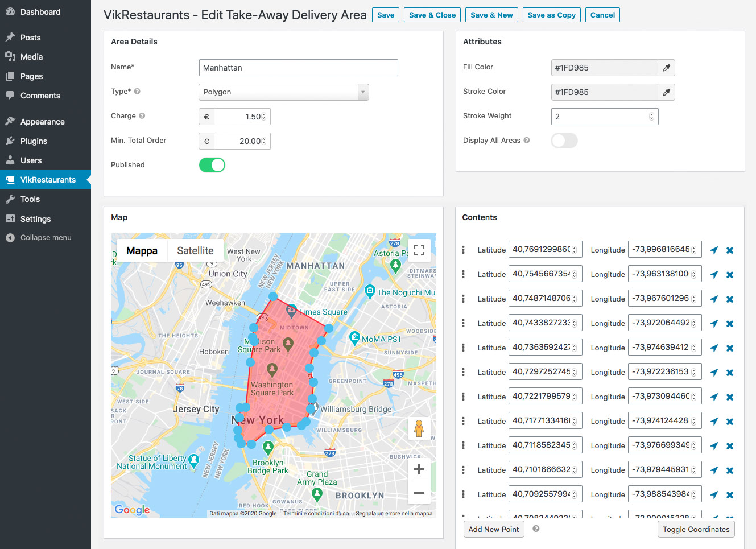
Task: Open the Fill Color eyedropper picker
Action: (666, 68)
